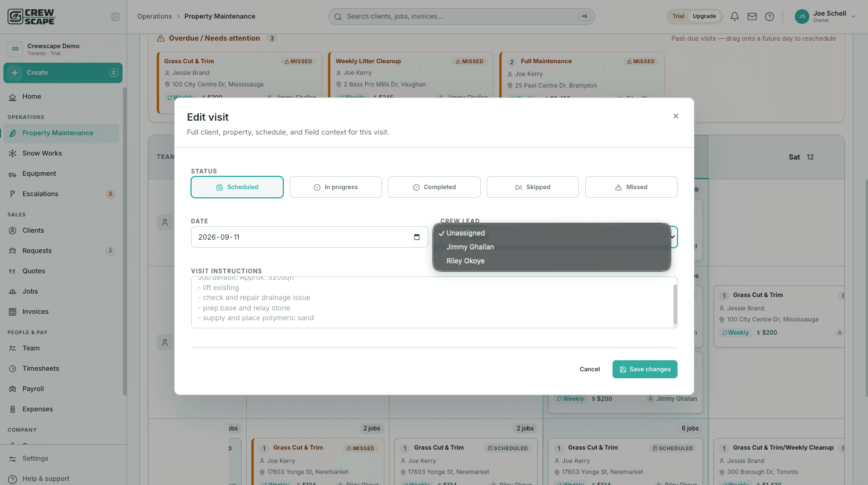Click Save changes button

[645, 369]
